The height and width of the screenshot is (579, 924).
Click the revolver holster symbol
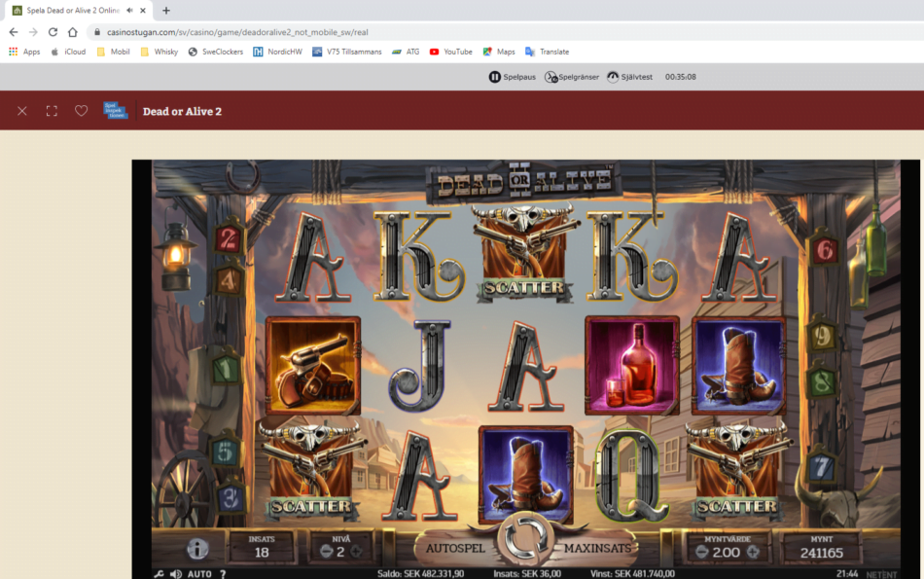pos(312,366)
